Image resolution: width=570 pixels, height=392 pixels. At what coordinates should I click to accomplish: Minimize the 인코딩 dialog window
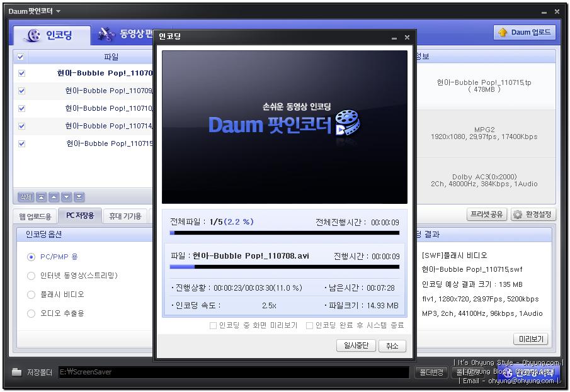(394, 37)
